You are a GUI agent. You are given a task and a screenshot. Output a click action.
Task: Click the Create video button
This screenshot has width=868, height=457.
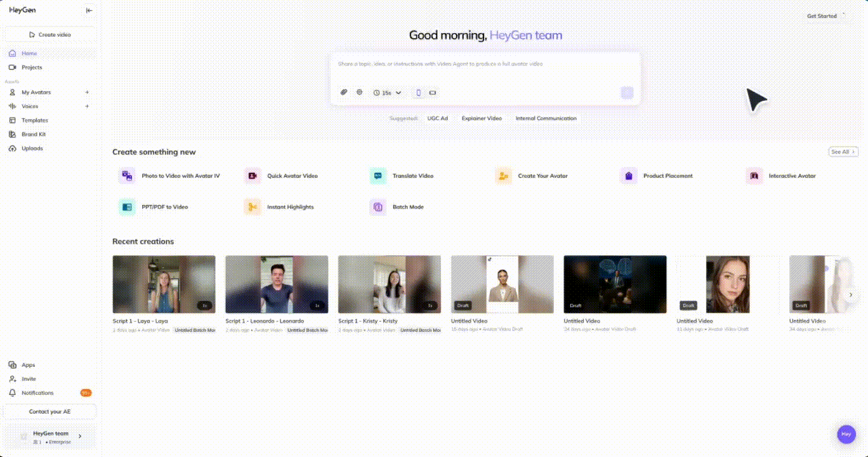(50, 35)
